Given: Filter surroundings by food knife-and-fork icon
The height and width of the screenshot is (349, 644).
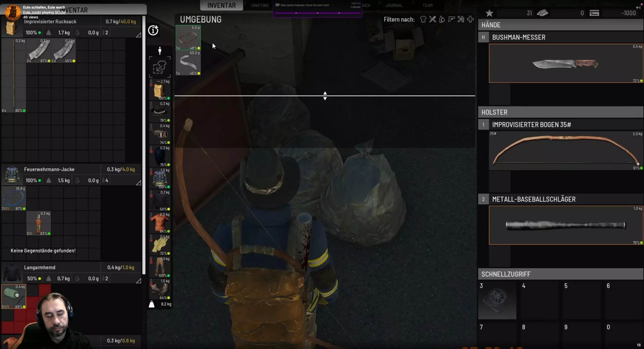Looking at the screenshot, I should (x=432, y=19).
